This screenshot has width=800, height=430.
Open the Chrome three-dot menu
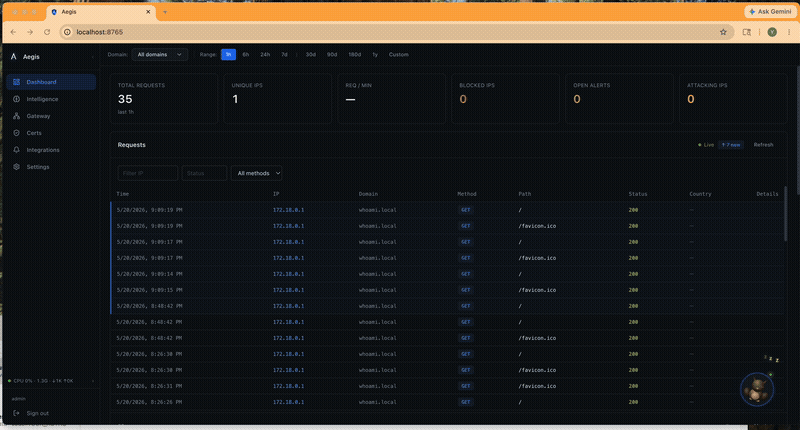tap(789, 32)
